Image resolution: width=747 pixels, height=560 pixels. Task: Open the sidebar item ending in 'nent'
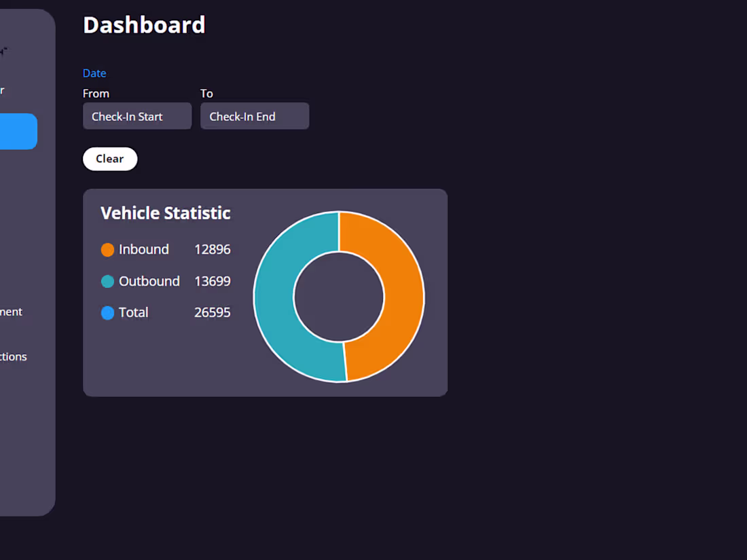coord(11,312)
